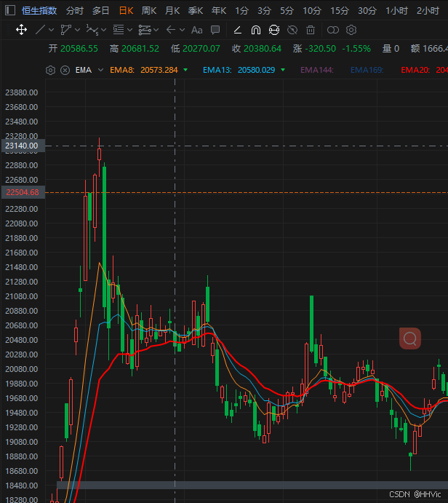Switch to 年K yearly chart tab
This screenshot has width=448, height=503.
(219, 11)
